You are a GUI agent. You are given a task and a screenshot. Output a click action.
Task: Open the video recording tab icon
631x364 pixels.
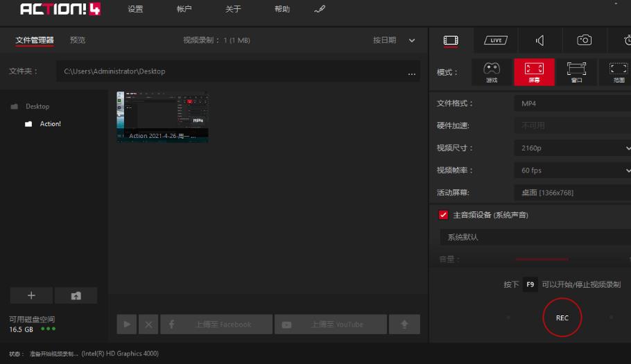451,40
